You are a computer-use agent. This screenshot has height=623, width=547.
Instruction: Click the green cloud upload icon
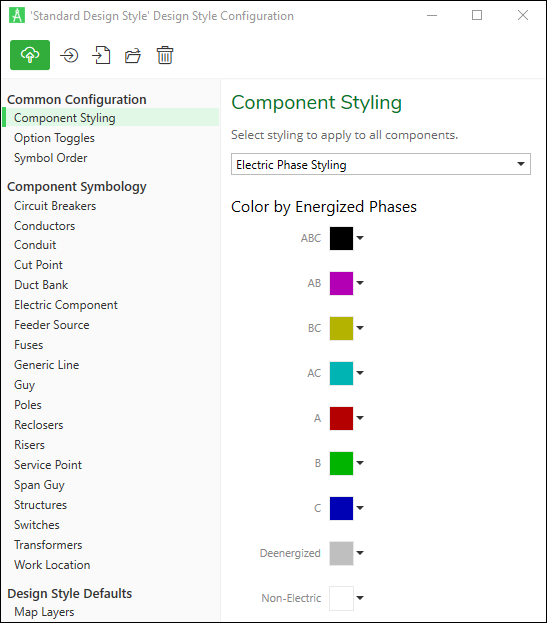tap(30, 55)
